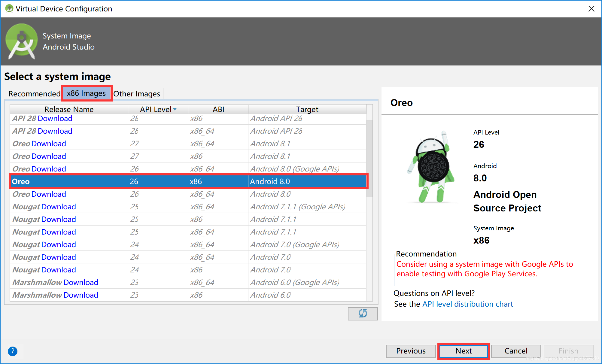Click the API Level sort arrow

(175, 109)
